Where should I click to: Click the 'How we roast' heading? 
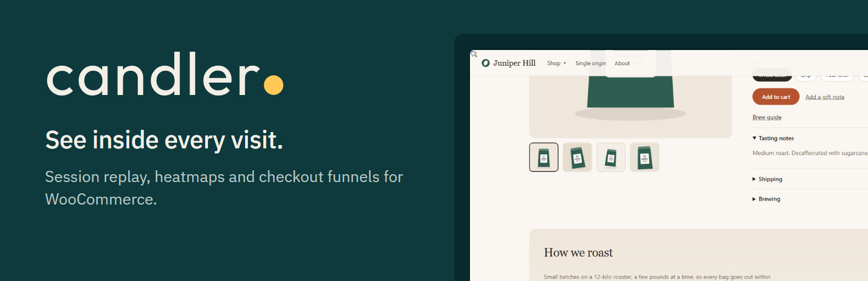click(x=578, y=252)
